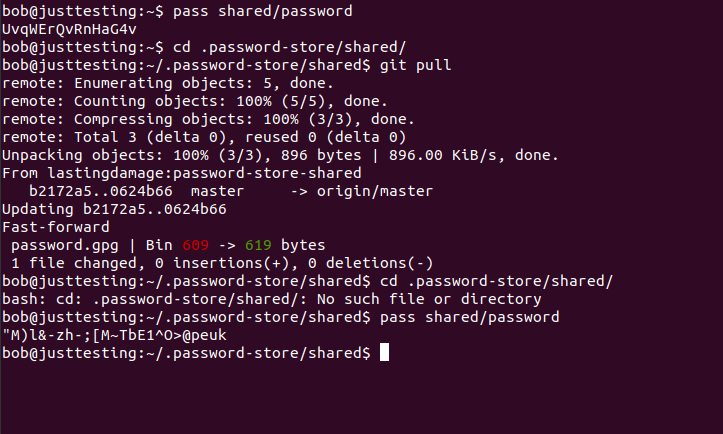Viewport: 723px width, 434px height.
Task: Click the last 'pass shared/password' command
Action: point(469,317)
